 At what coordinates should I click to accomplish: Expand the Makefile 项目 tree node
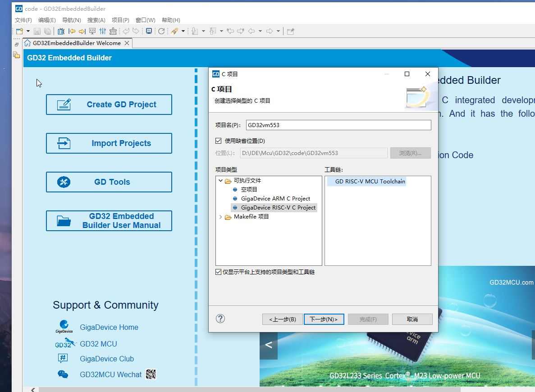(220, 217)
